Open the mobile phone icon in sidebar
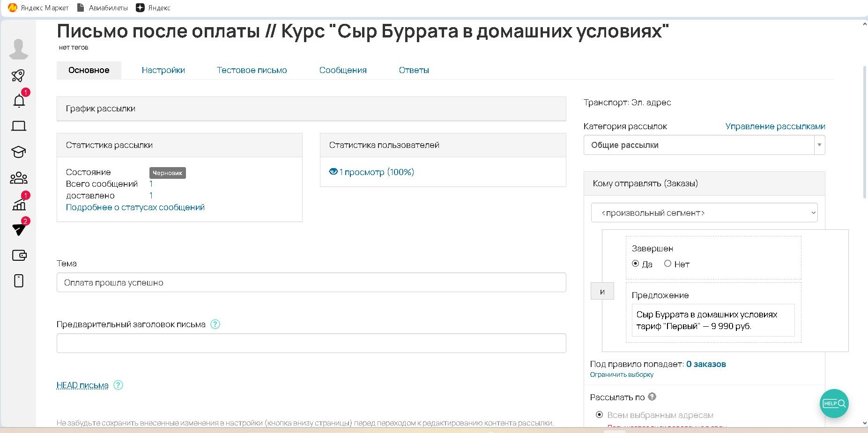 click(x=19, y=280)
